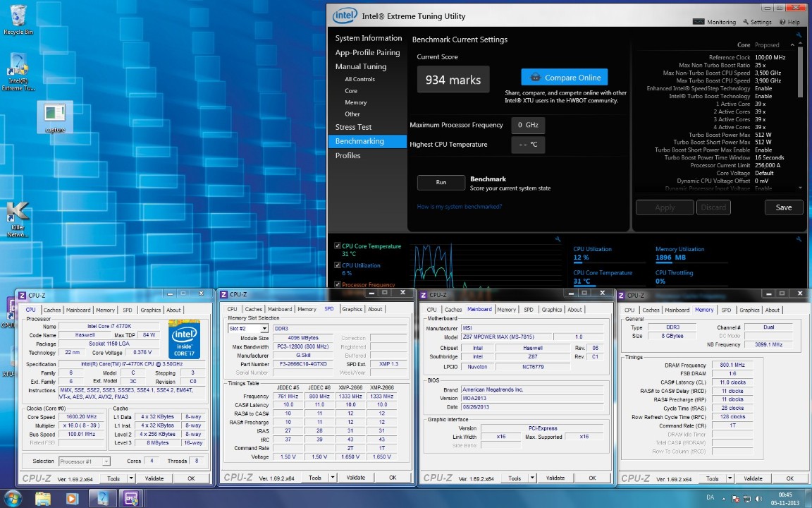The height and width of the screenshot is (508, 812).
Task: Click the Core Speed 1600.20 MHz value
Action: pyautogui.click(x=81, y=417)
